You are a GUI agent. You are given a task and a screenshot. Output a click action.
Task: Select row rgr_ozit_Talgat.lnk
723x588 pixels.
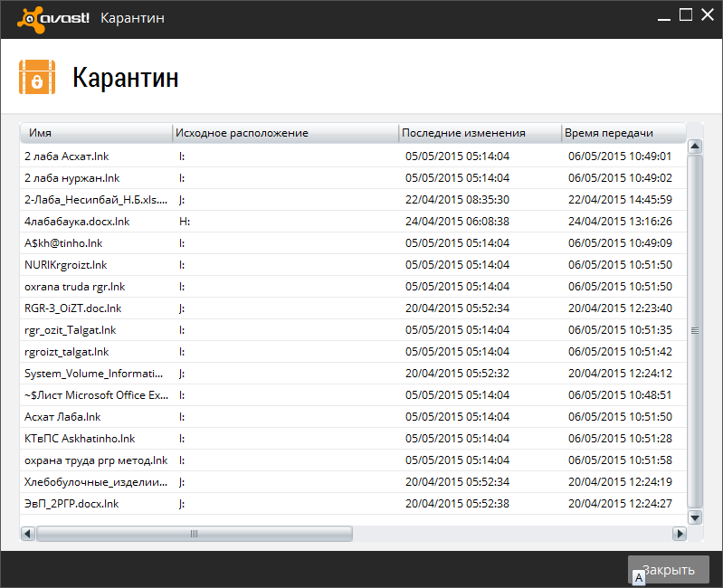pos(353,330)
